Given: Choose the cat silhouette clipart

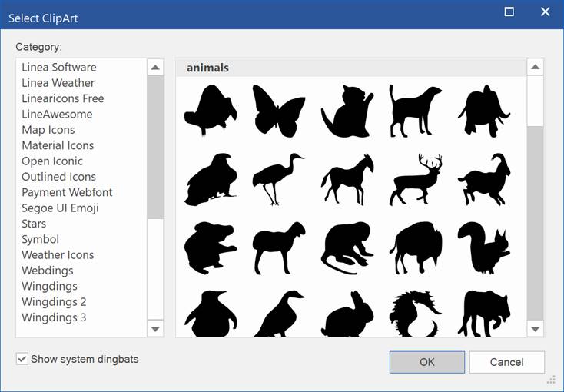Looking at the screenshot, I should click(x=347, y=111).
